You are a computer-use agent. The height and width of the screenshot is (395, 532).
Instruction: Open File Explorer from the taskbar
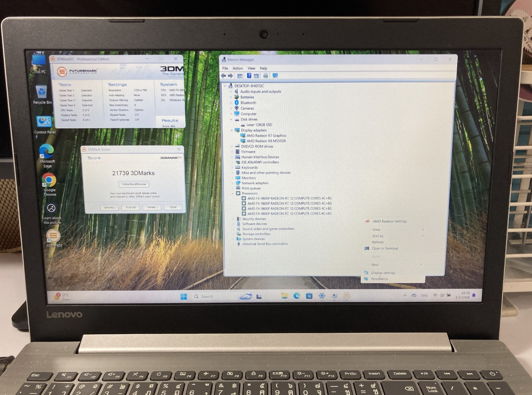pos(284,296)
